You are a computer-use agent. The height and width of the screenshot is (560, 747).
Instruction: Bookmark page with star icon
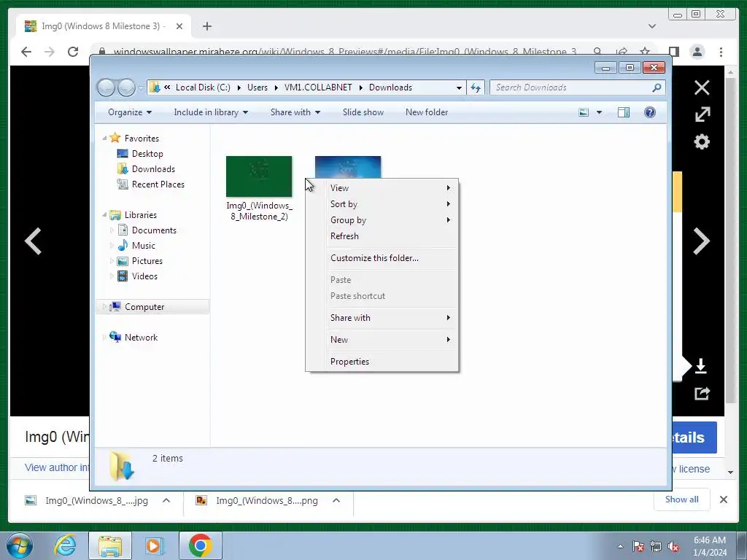coord(645,52)
